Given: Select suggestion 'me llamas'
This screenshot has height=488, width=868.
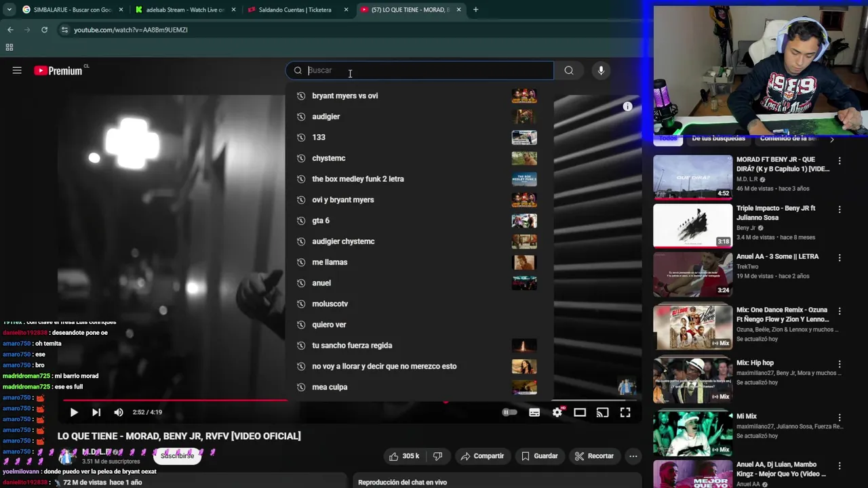Looking at the screenshot, I should pyautogui.click(x=420, y=262).
